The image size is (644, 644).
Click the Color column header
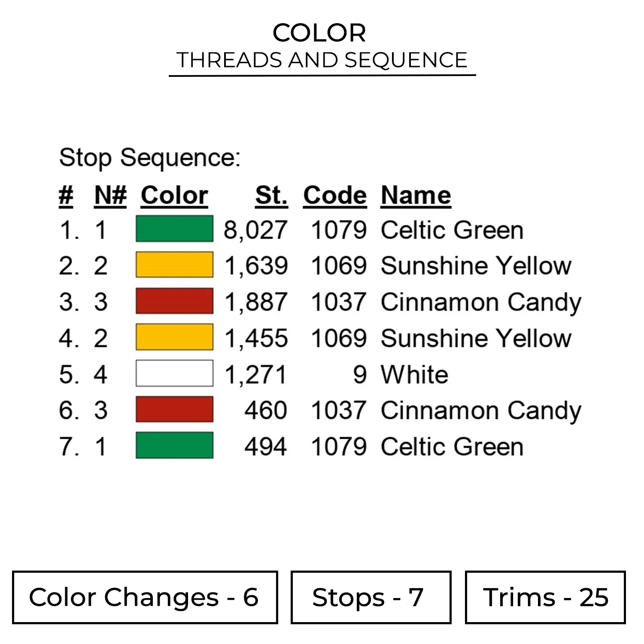[x=174, y=196]
